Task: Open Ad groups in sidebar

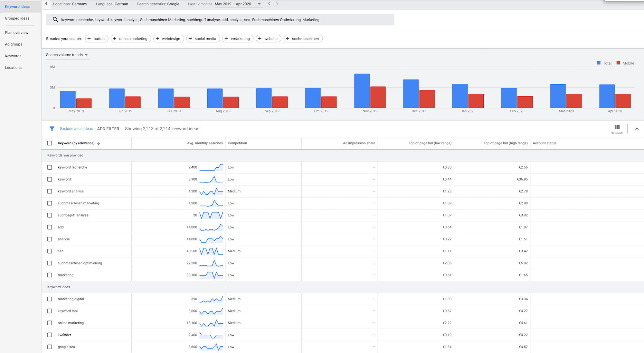Action: tap(14, 44)
